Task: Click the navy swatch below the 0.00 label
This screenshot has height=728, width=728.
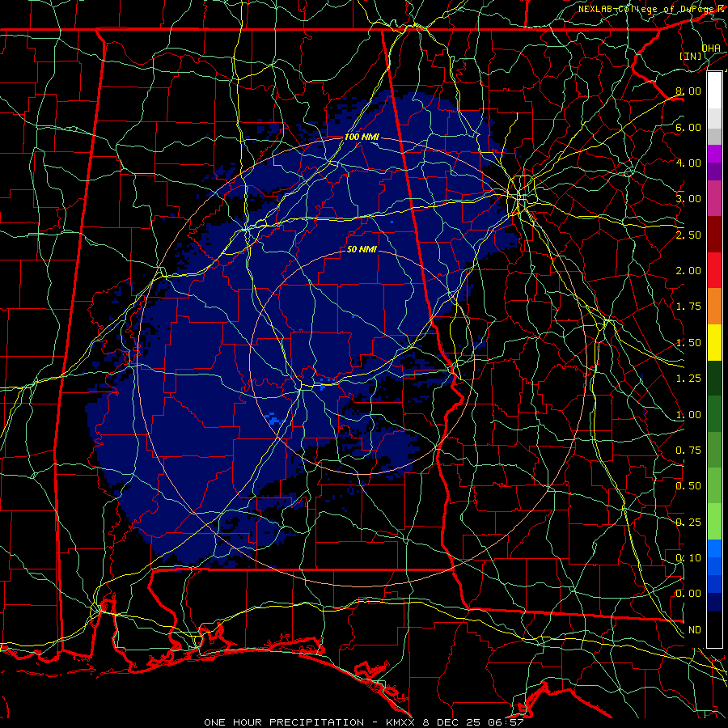Action: 714,603
